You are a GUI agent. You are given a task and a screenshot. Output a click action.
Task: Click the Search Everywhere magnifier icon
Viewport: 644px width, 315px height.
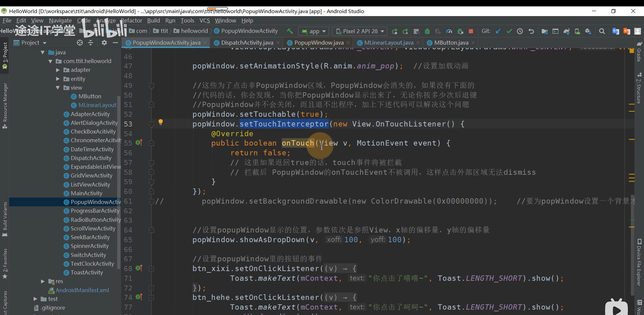click(x=602, y=31)
